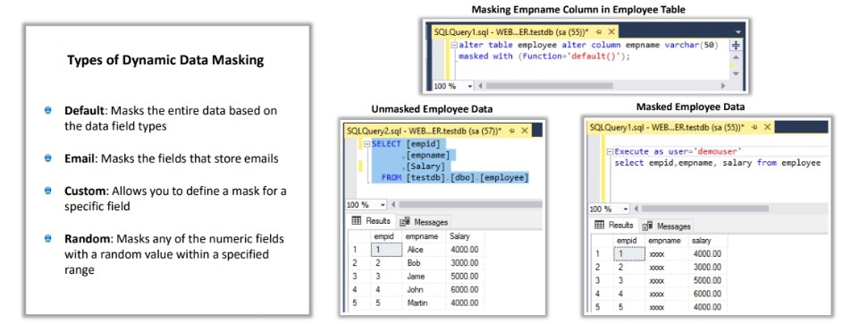Collapse the alter table statement outline box

(x=454, y=46)
